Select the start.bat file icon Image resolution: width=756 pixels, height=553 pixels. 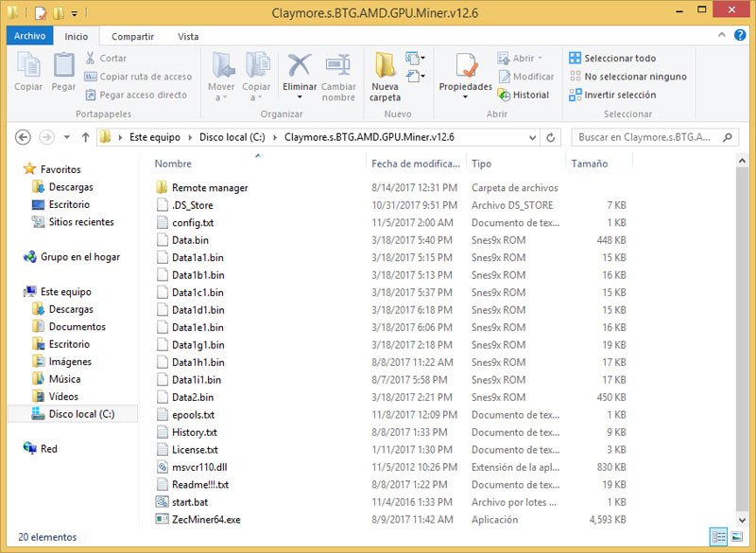162,501
